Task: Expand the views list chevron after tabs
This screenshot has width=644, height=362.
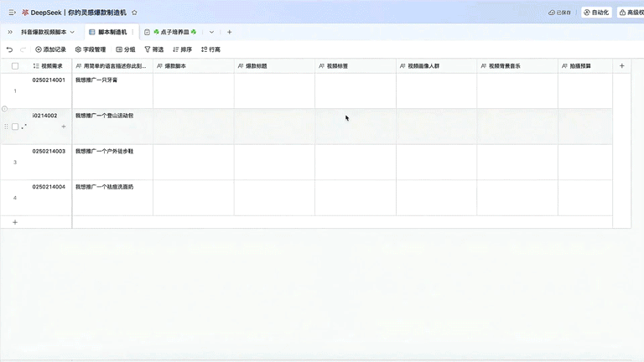Action: click(x=211, y=32)
